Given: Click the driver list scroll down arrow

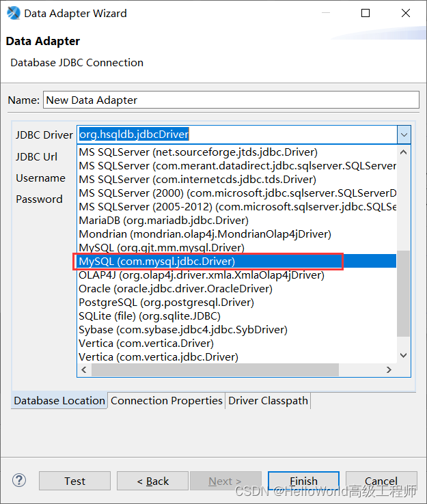Looking at the screenshot, I should (404, 356).
